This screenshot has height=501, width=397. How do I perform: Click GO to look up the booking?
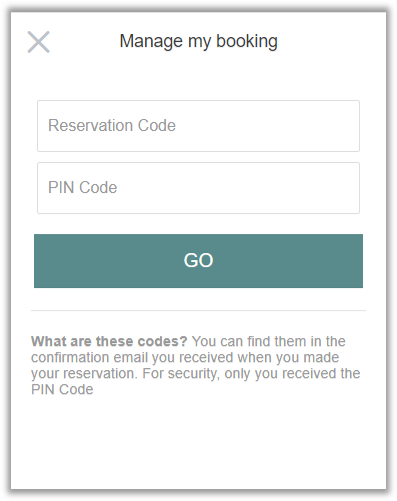198,261
